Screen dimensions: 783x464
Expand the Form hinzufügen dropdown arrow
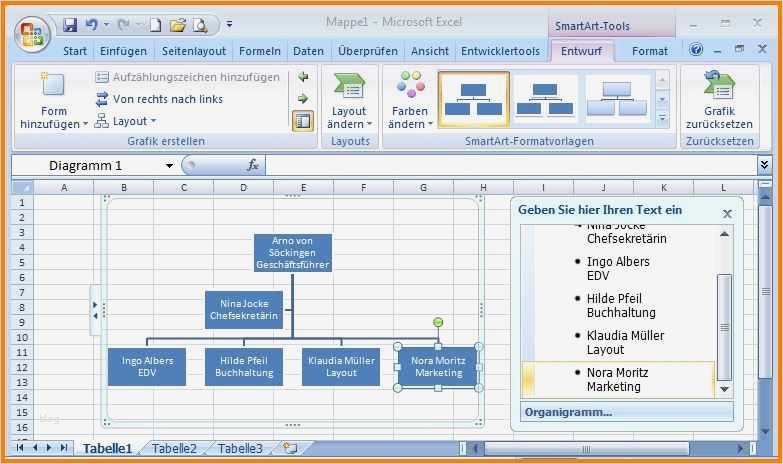(x=85, y=123)
